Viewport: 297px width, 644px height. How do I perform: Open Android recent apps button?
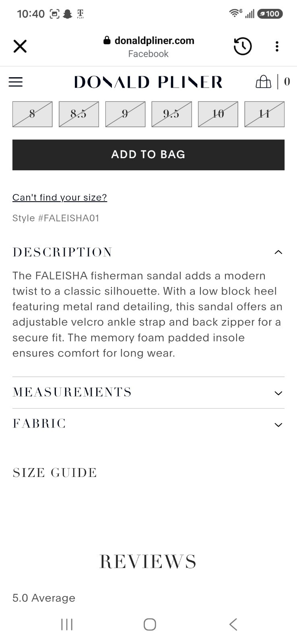click(x=67, y=624)
